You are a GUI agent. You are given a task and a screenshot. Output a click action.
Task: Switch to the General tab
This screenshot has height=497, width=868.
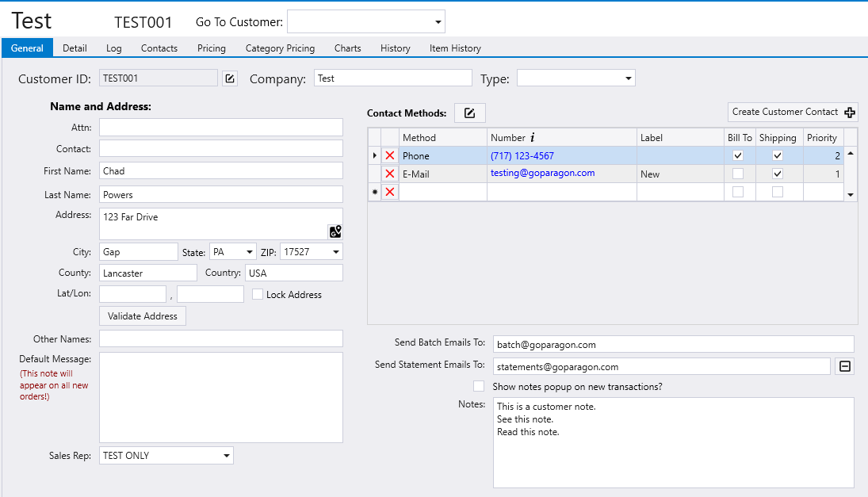pyautogui.click(x=27, y=48)
